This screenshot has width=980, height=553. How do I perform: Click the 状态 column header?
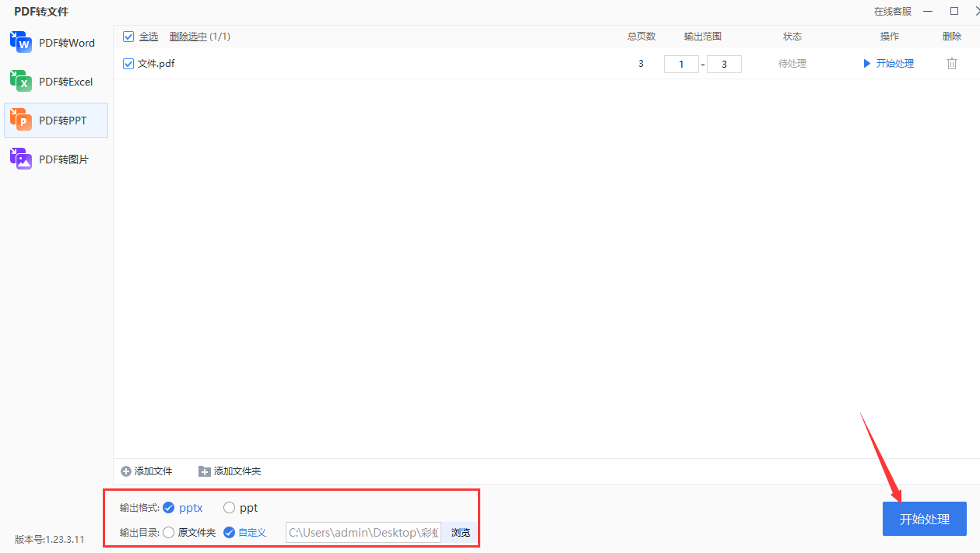[792, 37]
